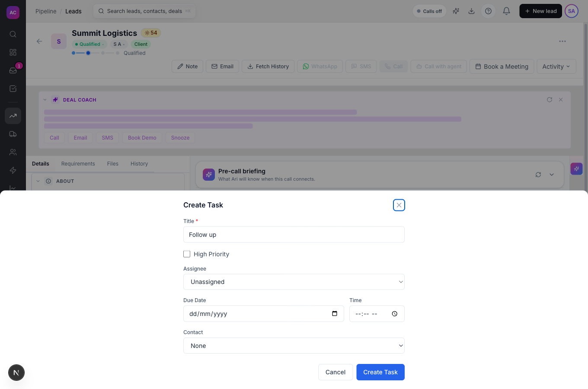Image resolution: width=588 pixels, height=389 pixels.
Task: Click Call with agent button
Action: (x=439, y=67)
